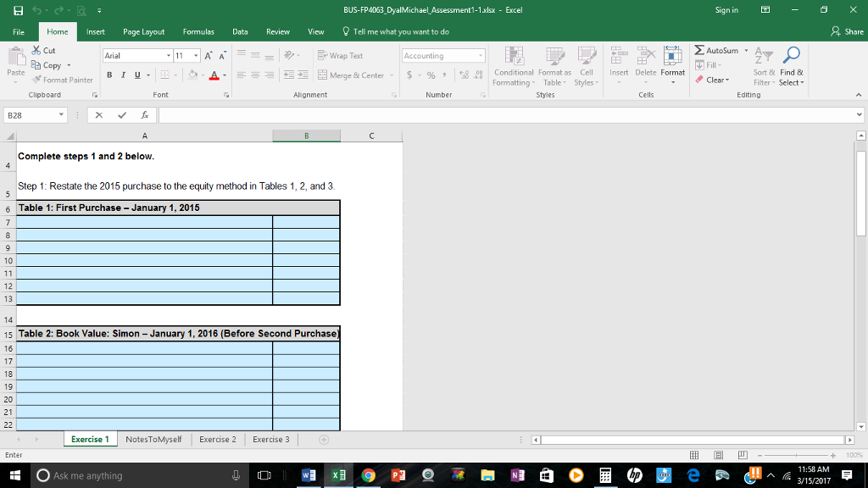Open the Exercise 3 sheet tab
The width and height of the screenshot is (868, 488).
(270, 440)
